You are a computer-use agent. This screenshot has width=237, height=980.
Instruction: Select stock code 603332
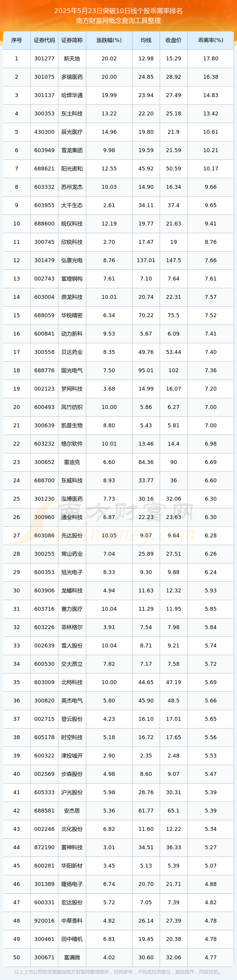pyautogui.click(x=44, y=187)
